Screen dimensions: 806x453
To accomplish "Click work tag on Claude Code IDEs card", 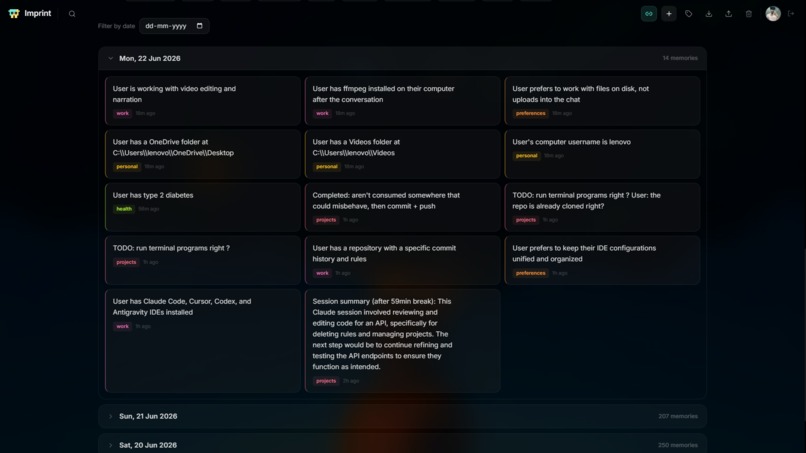I will coord(122,327).
